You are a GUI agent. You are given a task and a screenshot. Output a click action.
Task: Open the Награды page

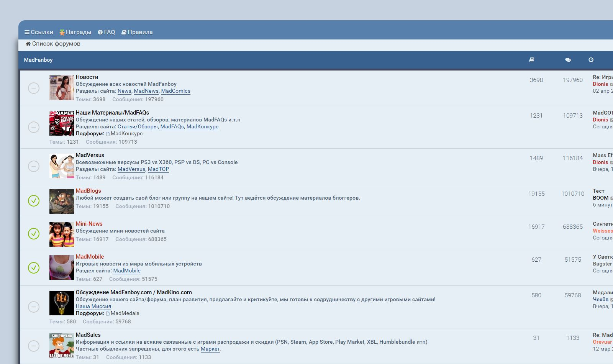click(75, 32)
